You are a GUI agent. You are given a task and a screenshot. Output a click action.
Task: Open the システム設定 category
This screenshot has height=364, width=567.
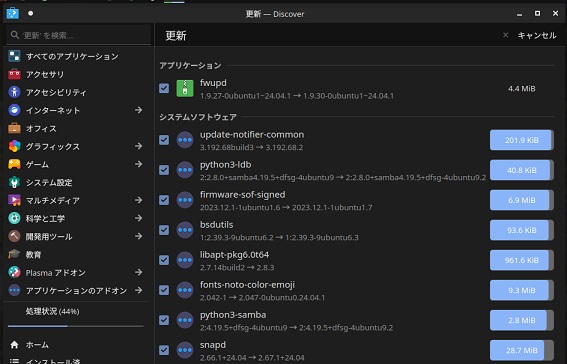coord(76,182)
